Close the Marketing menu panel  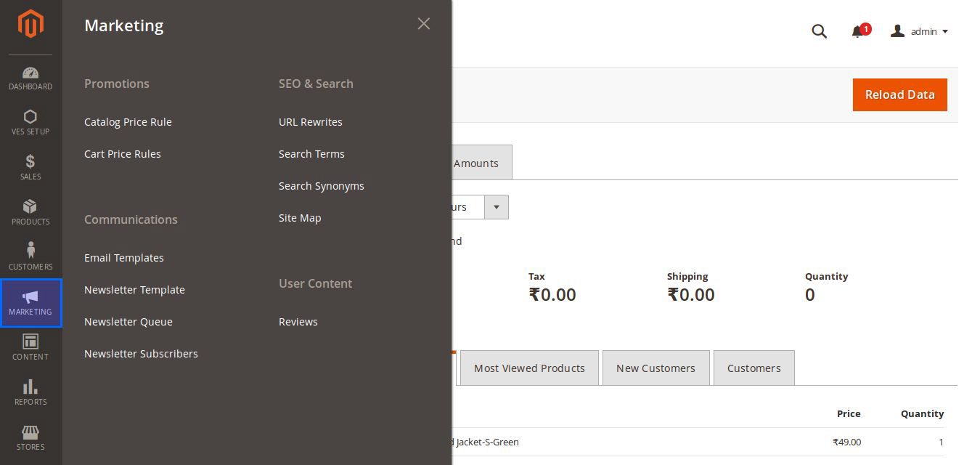pos(424,24)
